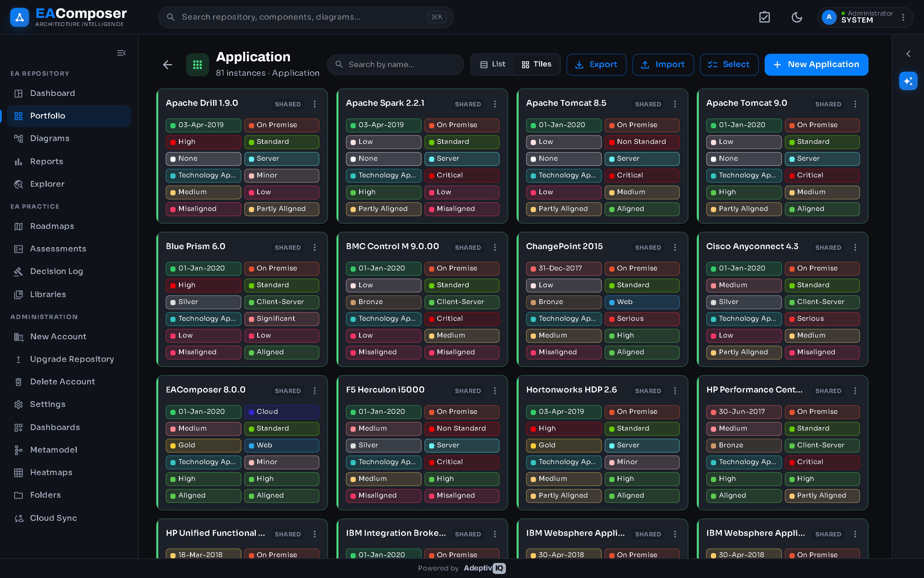Open F5 Herculon i5000 options menu
Viewport: 924px width, 578px height.
pos(495,391)
